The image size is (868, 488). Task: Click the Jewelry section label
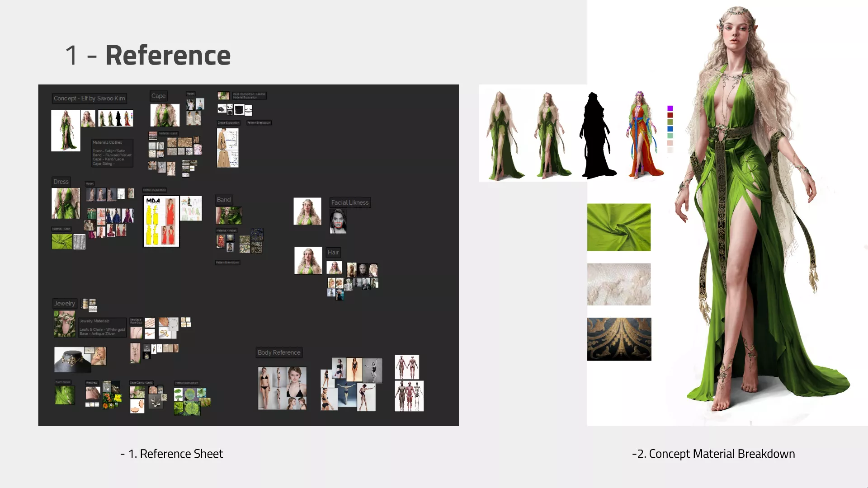tap(64, 303)
